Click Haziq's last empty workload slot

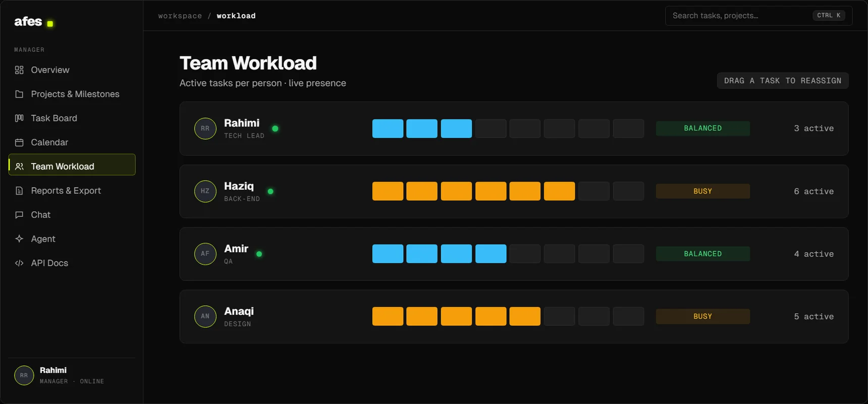click(628, 191)
